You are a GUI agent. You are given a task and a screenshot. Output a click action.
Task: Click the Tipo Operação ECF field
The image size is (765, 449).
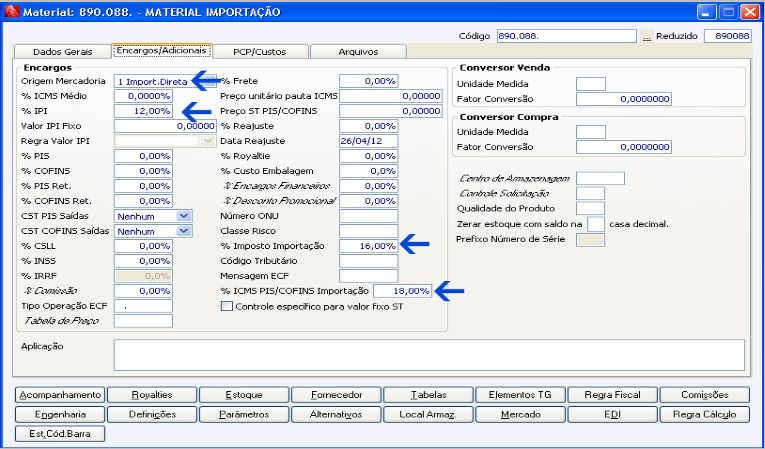pos(143,306)
